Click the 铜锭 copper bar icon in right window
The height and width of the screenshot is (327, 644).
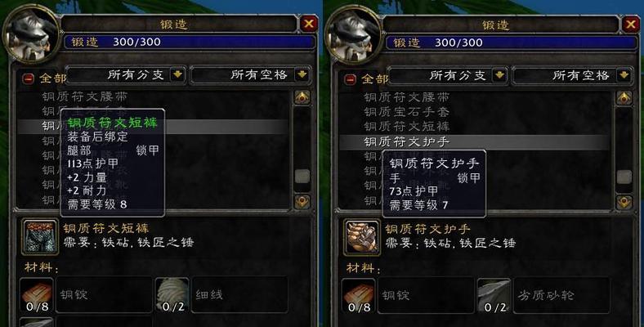click(x=359, y=296)
